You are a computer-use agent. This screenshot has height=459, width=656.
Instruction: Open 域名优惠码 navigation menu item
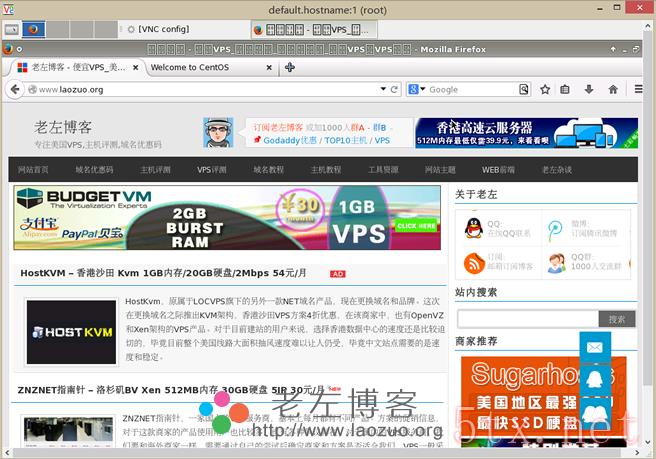pos(94,169)
